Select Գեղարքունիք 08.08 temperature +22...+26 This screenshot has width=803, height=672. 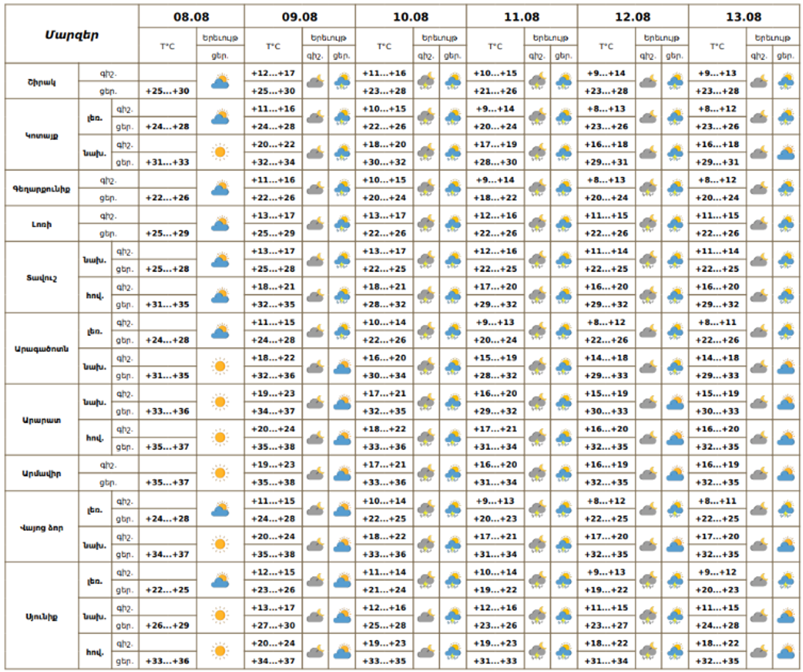167,197
